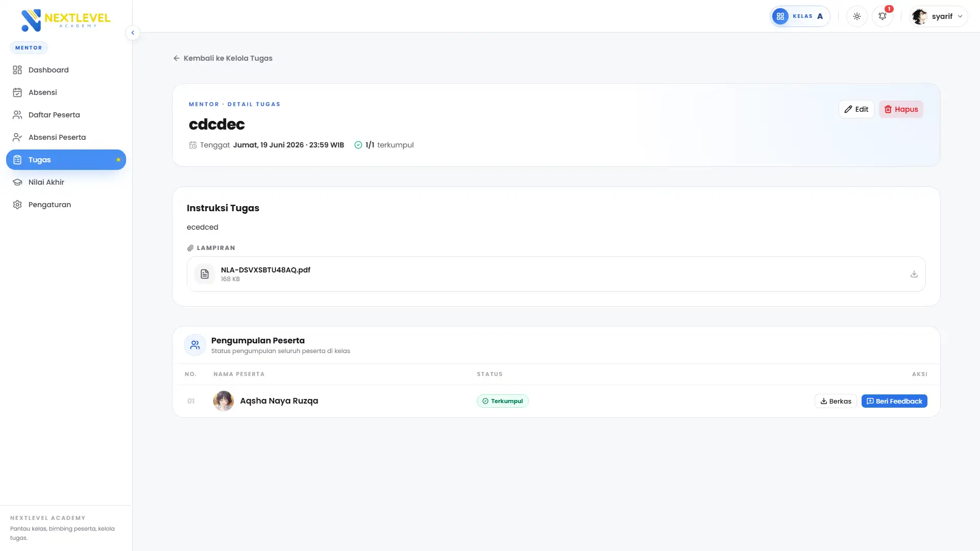Click the Pengaturan gear icon
Viewport: 980px width, 551px height.
pyautogui.click(x=17, y=205)
